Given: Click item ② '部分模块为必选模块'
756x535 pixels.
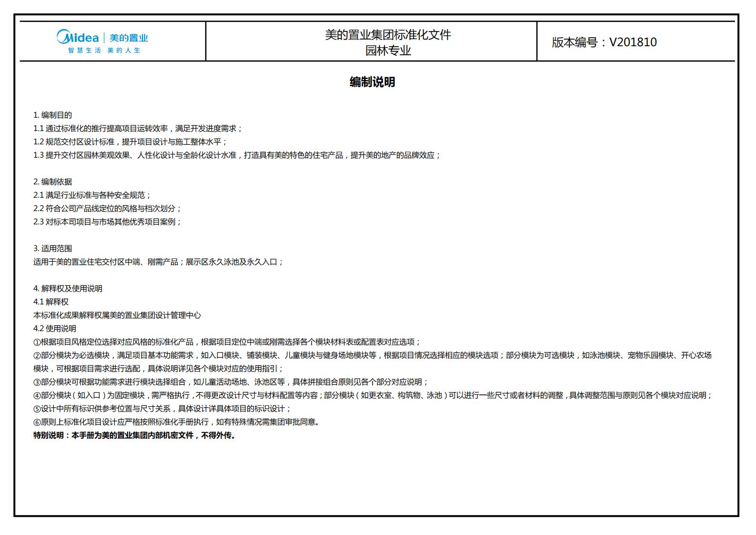Looking at the screenshot, I should pyautogui.click(x=373, y=355).
